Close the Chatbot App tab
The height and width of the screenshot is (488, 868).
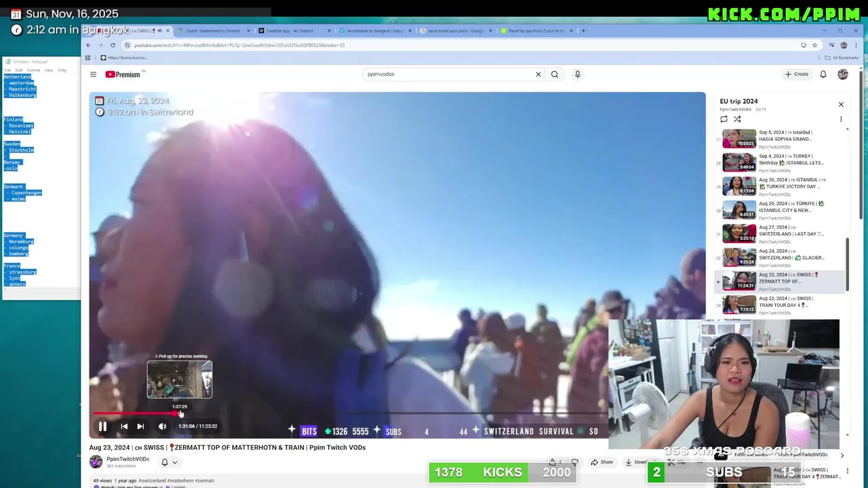[330, 30]
